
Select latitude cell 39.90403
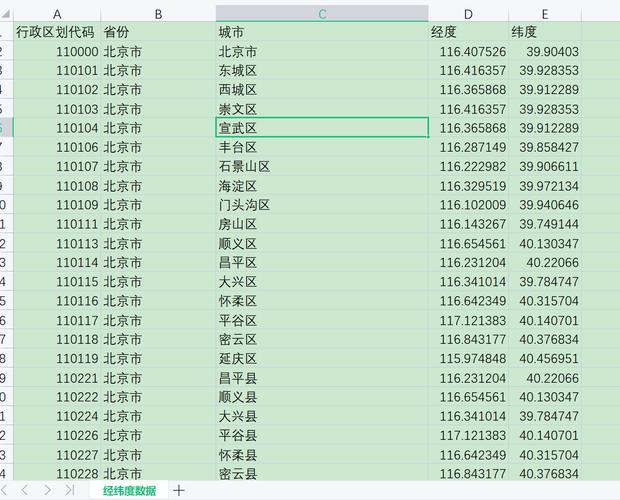click(x=545, y=51)
